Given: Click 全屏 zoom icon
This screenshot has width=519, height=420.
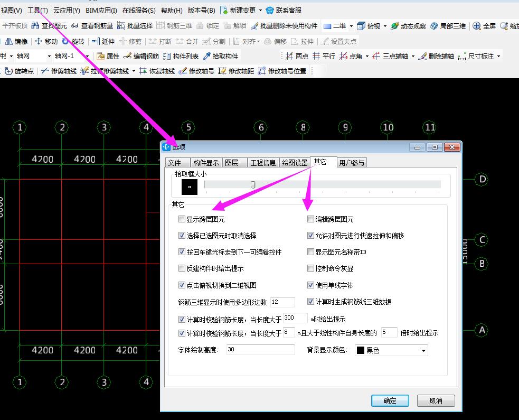Looking at the screenshot, I should (476, 26).
